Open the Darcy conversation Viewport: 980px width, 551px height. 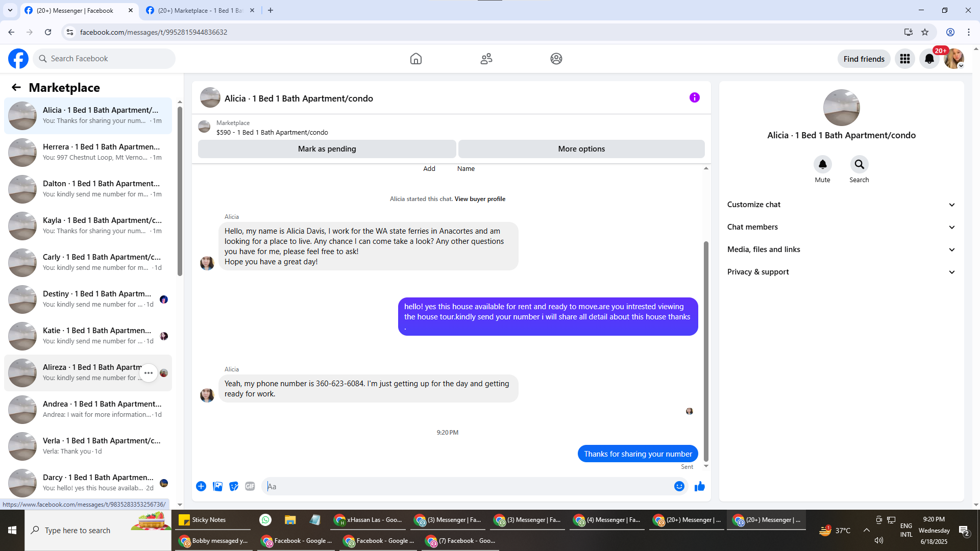[x=88, y=483]
